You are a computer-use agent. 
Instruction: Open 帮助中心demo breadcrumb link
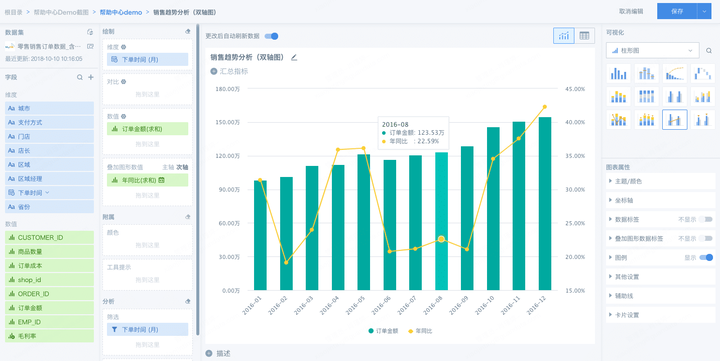tap(121, 12)
